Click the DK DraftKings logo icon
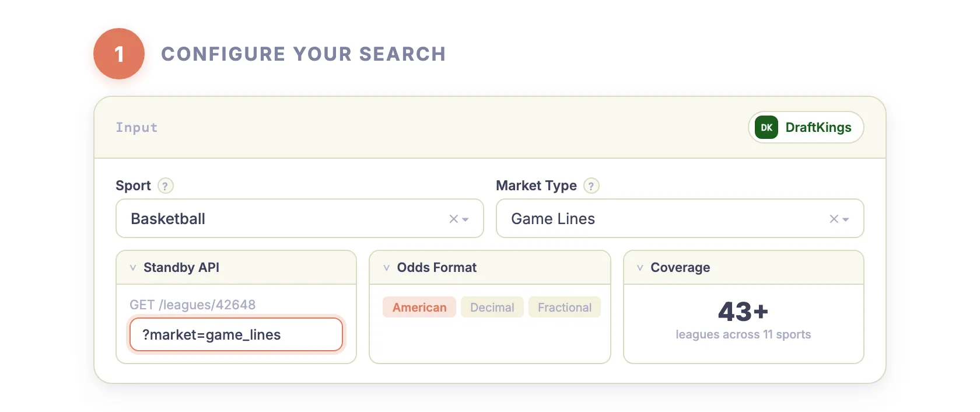Image resolution: width=980 pixels, height=412 pixels. pyautogui.click(x=766, y=127)
